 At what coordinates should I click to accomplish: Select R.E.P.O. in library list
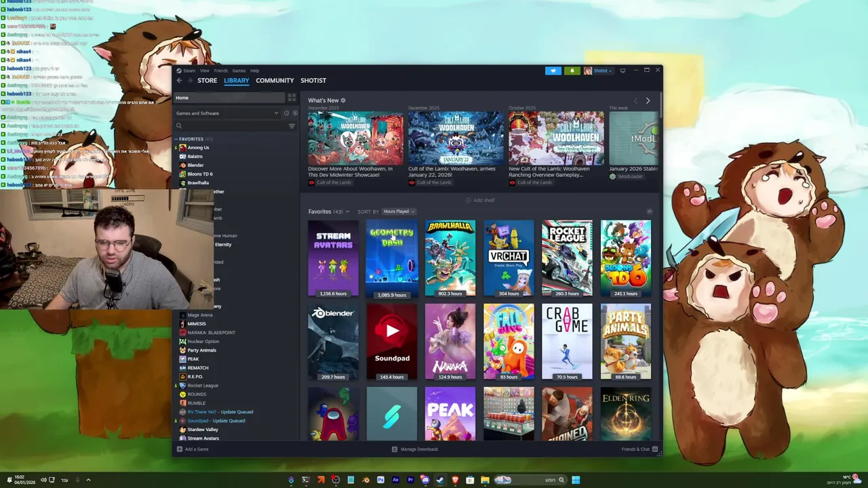195,377
